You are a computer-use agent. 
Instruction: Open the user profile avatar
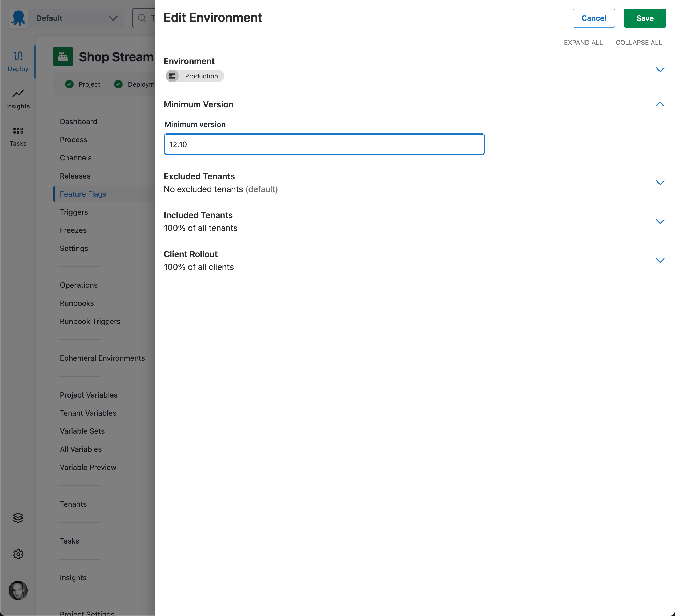click(18, 590)
